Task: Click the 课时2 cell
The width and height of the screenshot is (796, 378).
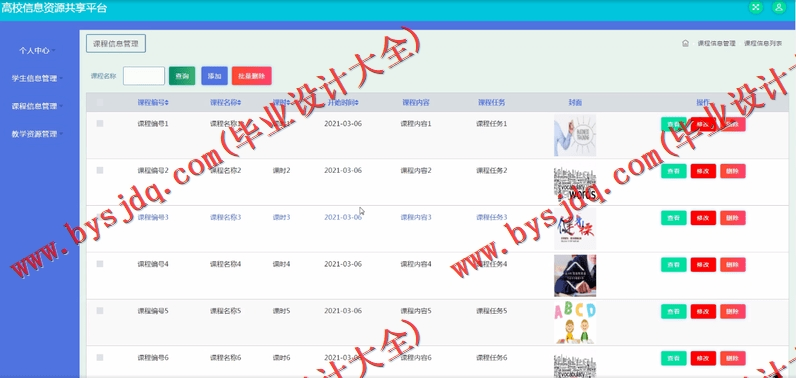Action: tap(281, 170)
